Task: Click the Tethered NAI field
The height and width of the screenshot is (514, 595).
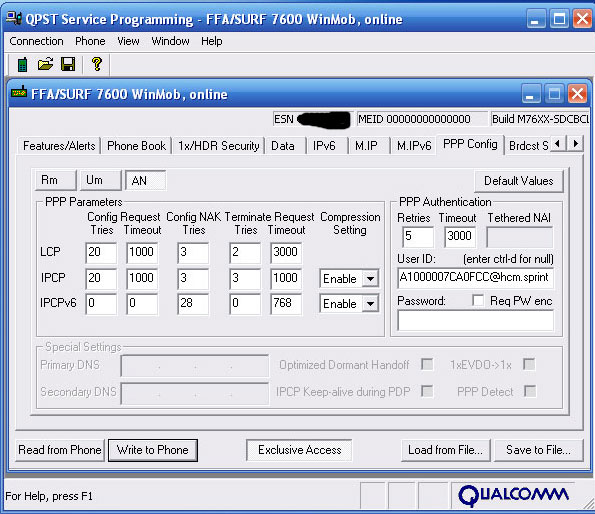Action: click(x=519, y=237)
